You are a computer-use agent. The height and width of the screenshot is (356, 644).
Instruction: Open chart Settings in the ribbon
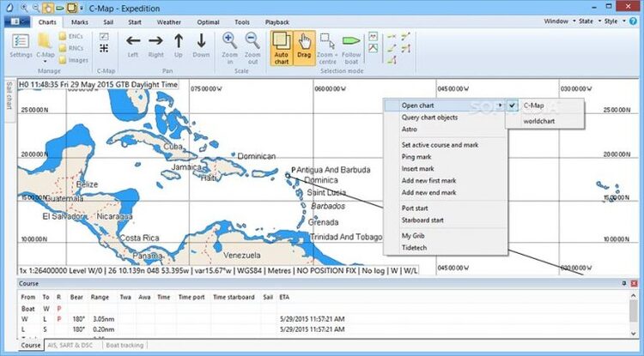pos(21,45)
